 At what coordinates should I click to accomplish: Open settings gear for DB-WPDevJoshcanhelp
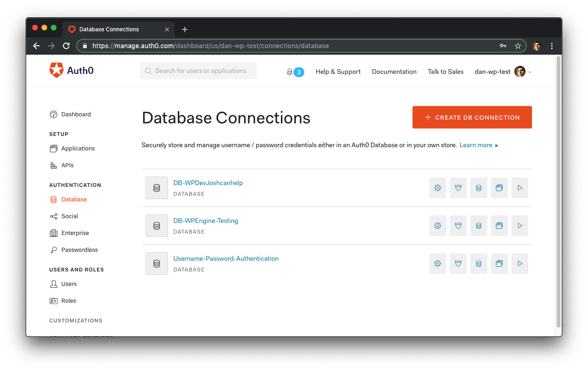point(438,188)
